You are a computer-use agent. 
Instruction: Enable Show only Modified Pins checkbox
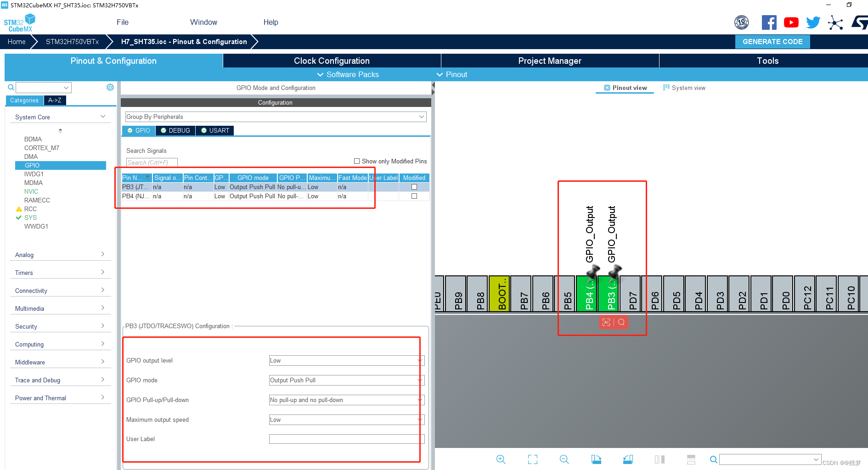point(357,161)
